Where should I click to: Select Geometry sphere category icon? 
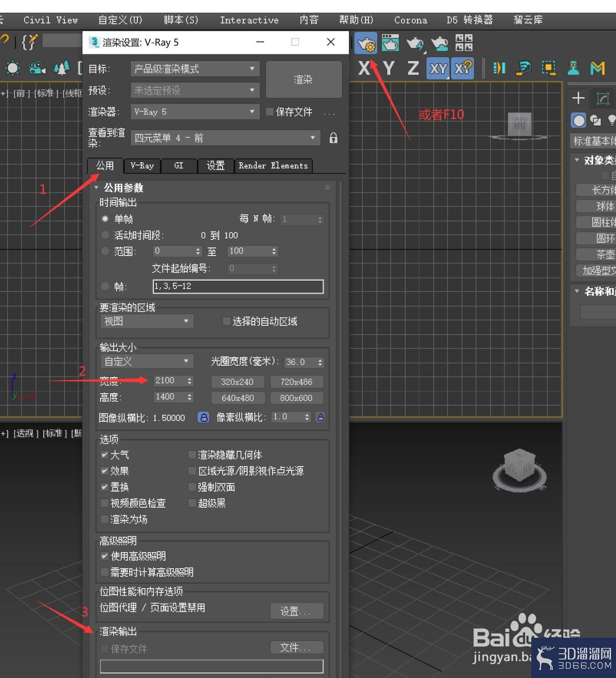578,121
